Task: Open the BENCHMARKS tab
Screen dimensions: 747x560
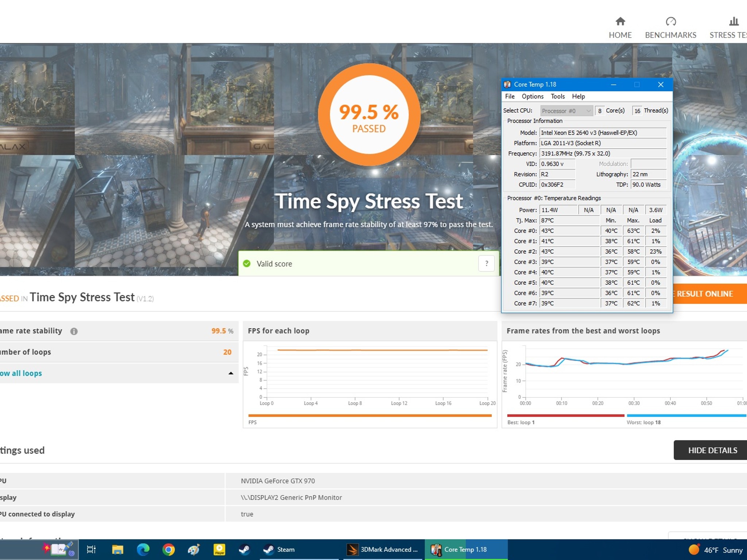Action: (670, 35)
